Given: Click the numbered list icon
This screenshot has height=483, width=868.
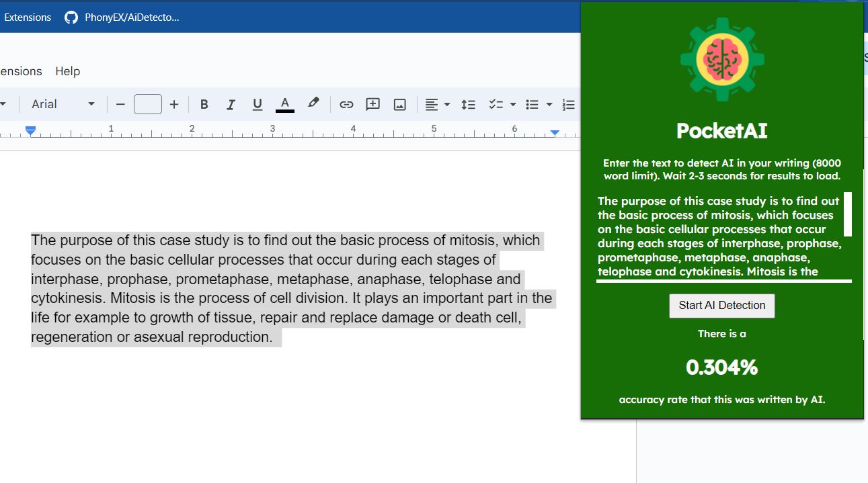Looking at the screenshot, I should (x=568, y=104).
